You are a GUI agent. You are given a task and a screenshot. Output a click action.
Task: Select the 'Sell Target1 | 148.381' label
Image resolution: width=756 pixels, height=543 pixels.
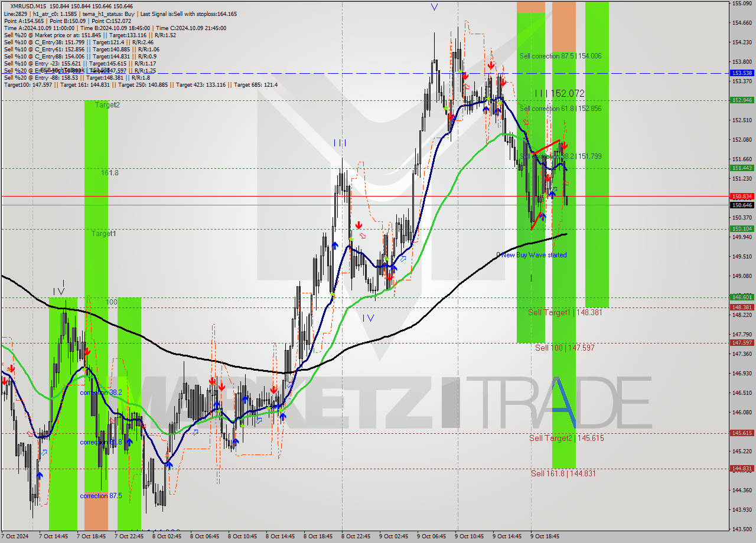pos(565,312)
